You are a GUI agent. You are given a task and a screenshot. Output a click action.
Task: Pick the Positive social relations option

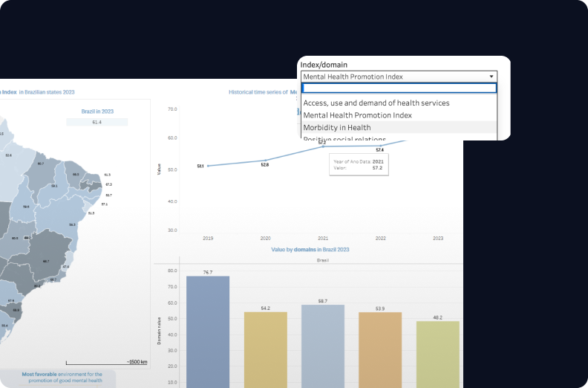click(x=344, y=139)
